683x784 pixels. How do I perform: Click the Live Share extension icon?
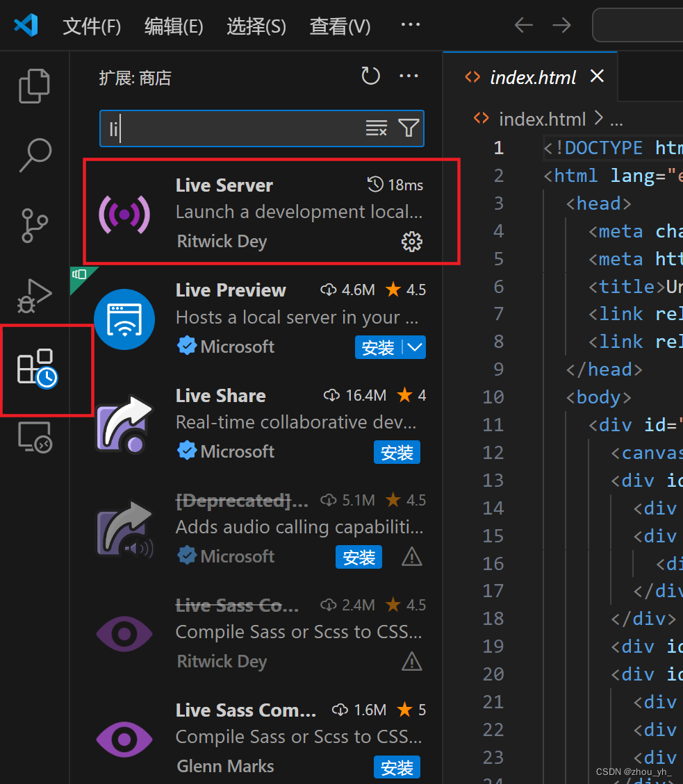pyautogui.click(x=124, y=424)
